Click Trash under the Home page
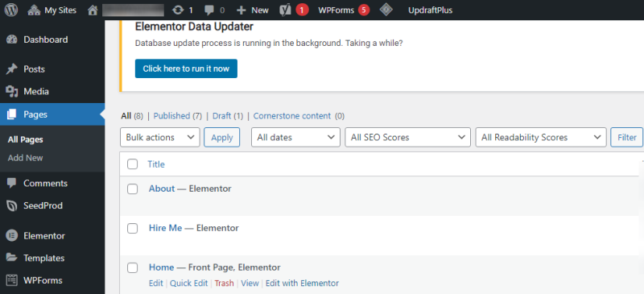The image size is (644, 294). click(225, 284)
